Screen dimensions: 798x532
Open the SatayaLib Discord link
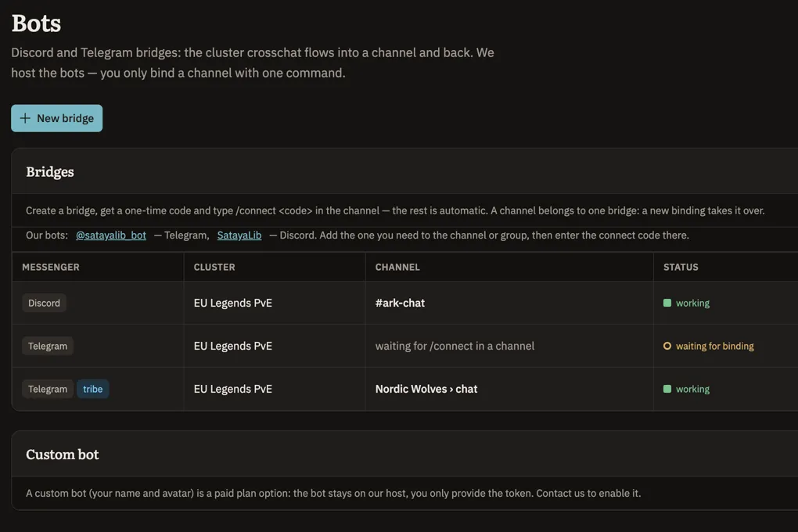(x=239, y=235)
